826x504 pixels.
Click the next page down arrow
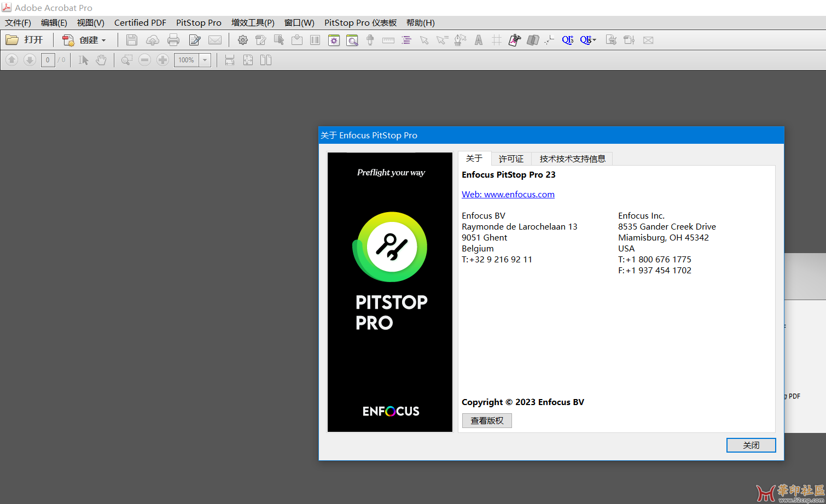(30, 60)
